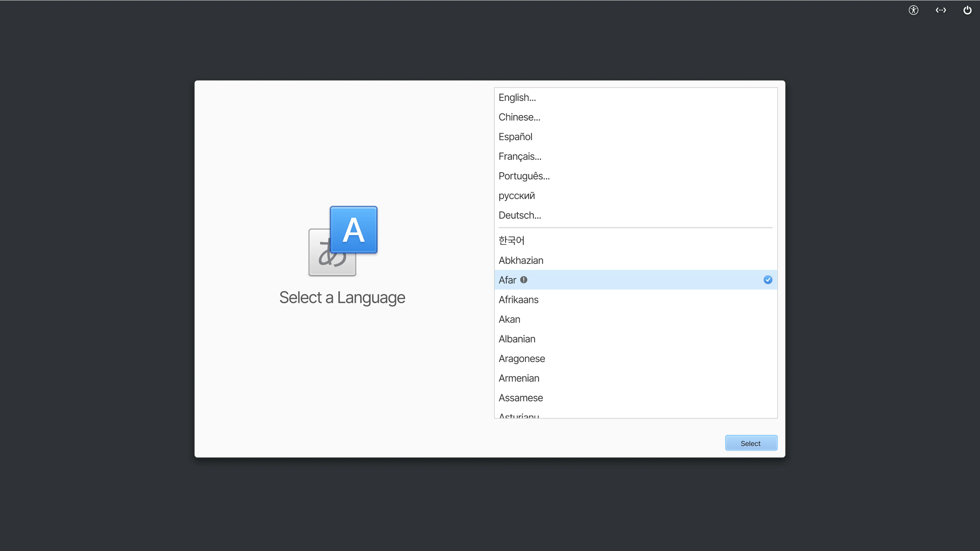Viewport: 980px width, 551px height.
Task: Choose Albanian language row
Action: click(517, 339)
